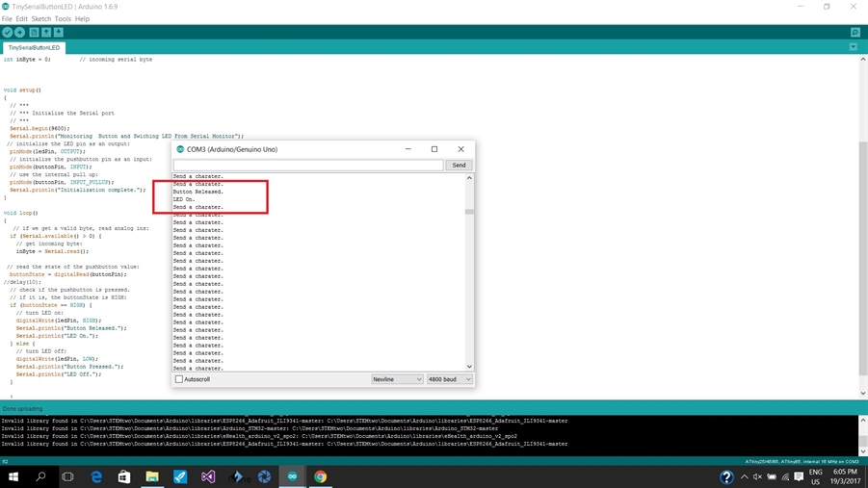868x488 pixels.
Task: Click 'void loop()' in the code editor
Action: tap(20, 213)
